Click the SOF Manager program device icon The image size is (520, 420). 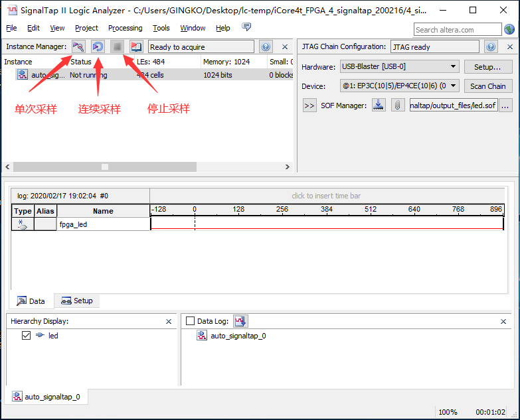[379, 105]
